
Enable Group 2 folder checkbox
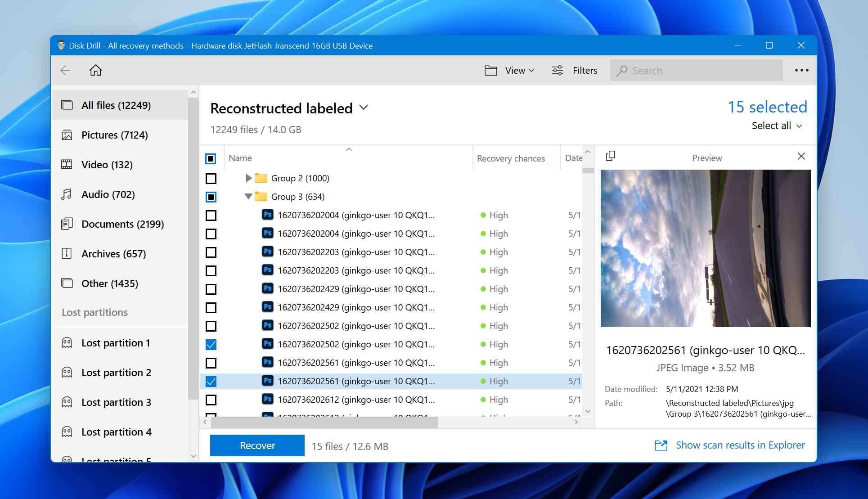tap(211, 178)
